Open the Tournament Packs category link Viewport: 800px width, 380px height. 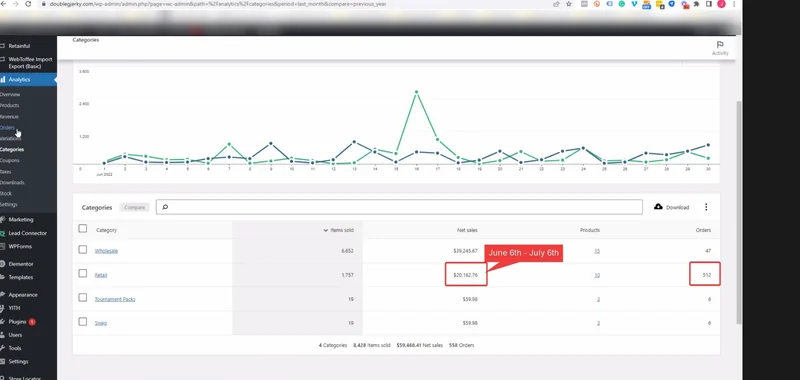(x=115, y=299)
